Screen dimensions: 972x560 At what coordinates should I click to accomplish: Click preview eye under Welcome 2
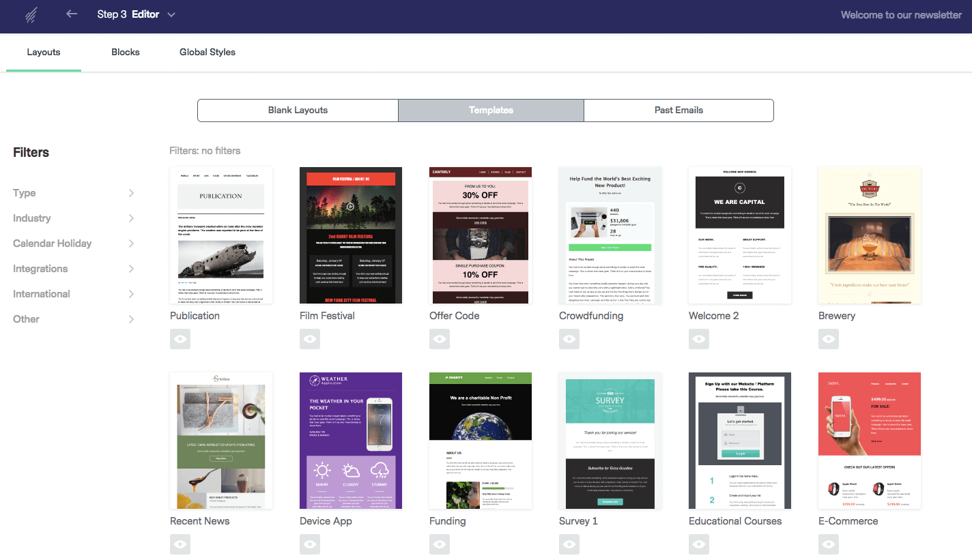click(x=699, y=338)
